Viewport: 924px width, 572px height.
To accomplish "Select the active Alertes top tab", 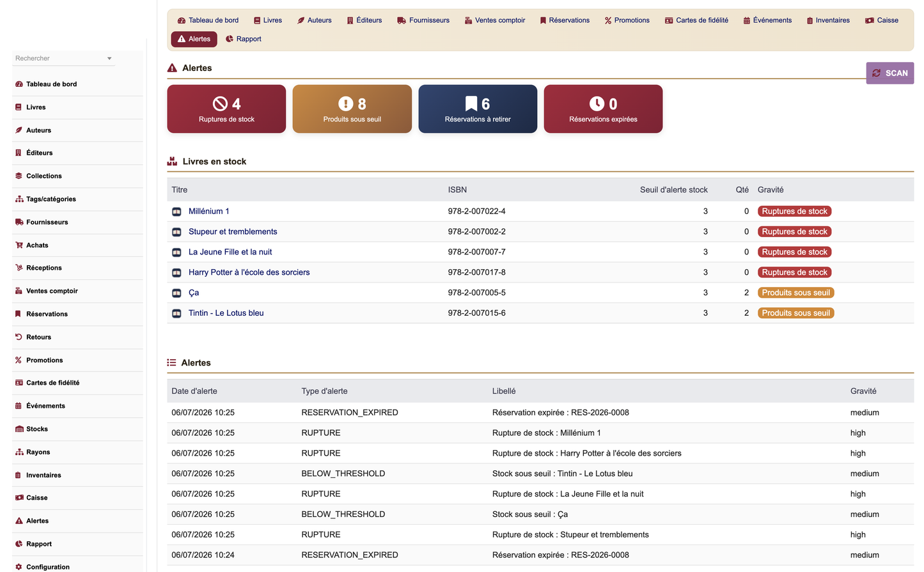I will (194, 39).
